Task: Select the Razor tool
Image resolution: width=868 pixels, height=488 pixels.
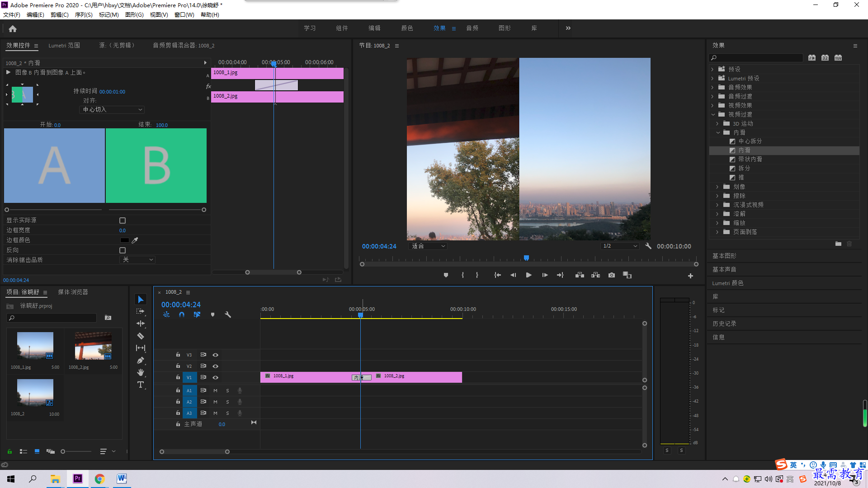Action: tap(141, 336)
